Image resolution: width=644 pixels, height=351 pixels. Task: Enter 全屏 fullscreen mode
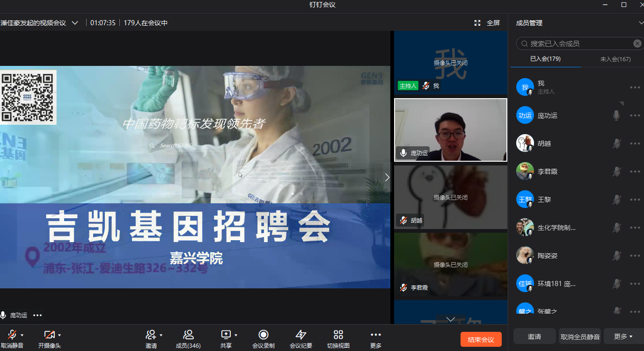tap(487, 23)
